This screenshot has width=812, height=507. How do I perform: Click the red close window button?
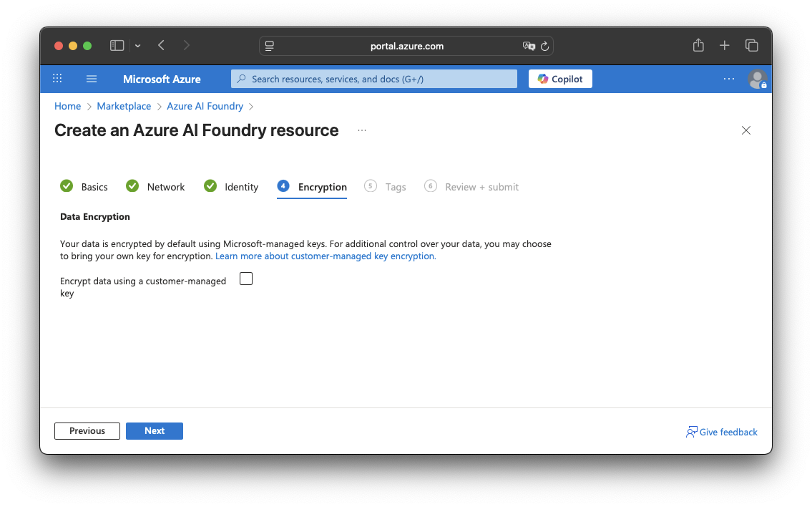tap(59, 46)
